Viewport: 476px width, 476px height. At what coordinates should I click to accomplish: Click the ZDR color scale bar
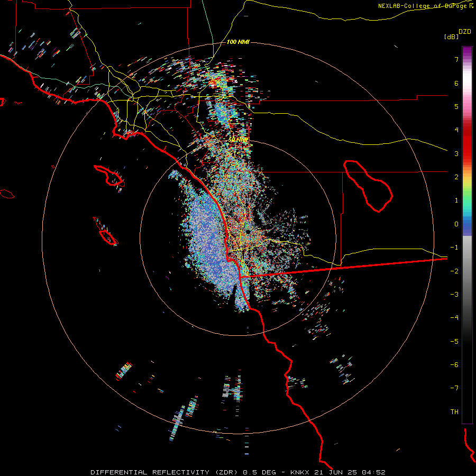(x=467, y=235)
